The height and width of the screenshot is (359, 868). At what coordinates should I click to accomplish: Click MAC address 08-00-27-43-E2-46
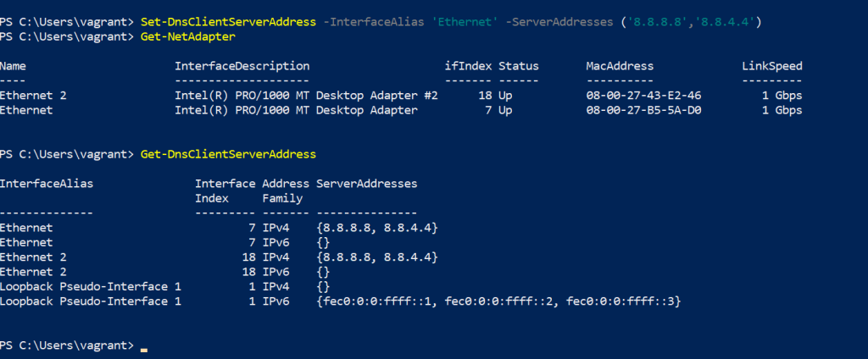click(x=643, y=96)
